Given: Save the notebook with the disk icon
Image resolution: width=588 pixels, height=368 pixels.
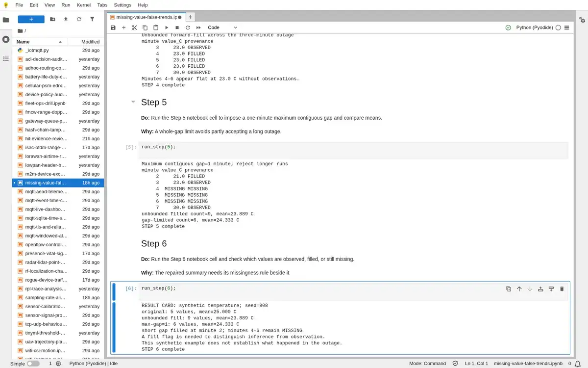Looking at the screenshot, I should tap(113, 27).
